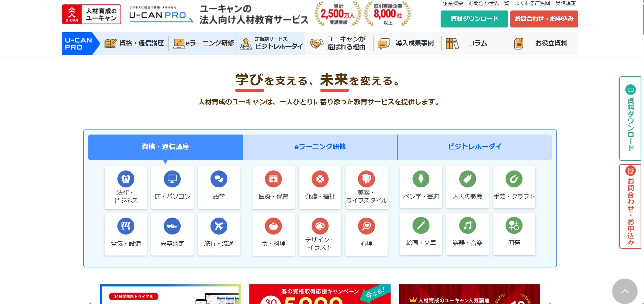Select the 語学 speech bubble icon

219,179
